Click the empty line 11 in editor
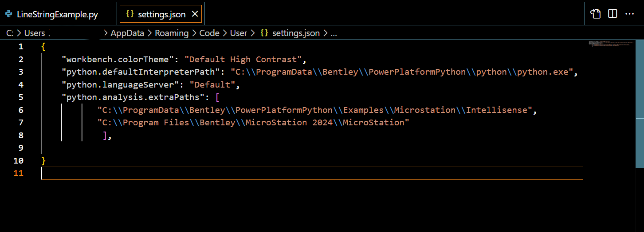 tap(266, 173)
